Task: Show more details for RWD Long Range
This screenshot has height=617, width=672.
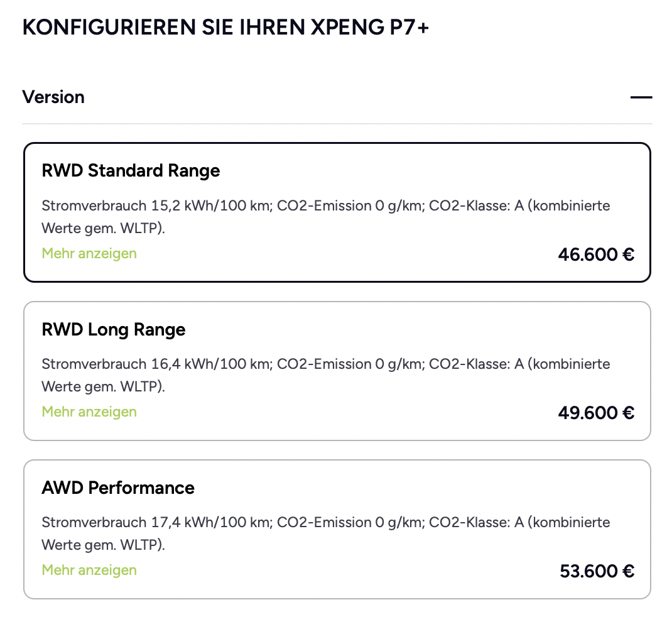Action: pos(89,412)
